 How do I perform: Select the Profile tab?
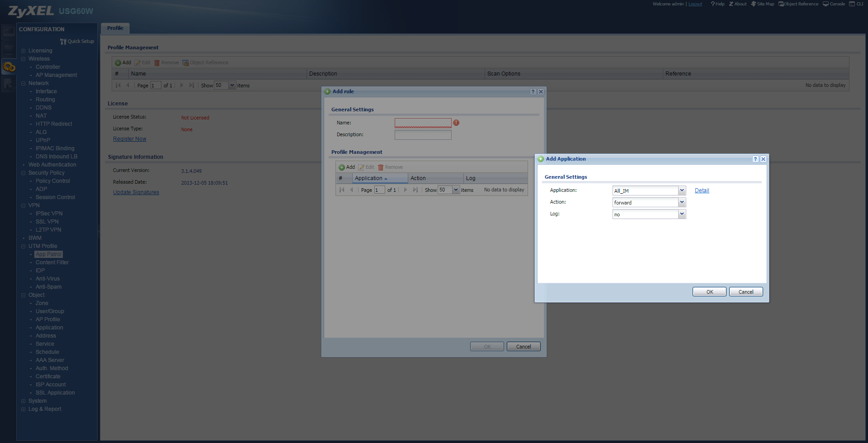point(115,28)
